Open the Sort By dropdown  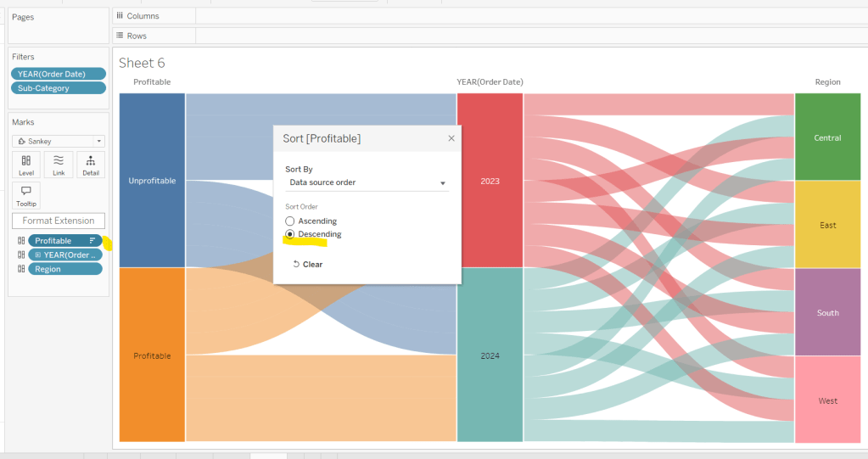367,182
